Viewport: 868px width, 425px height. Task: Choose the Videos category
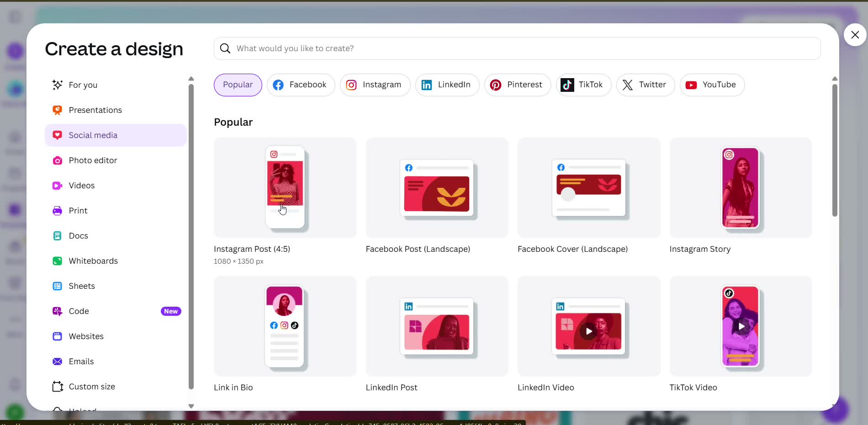point(115,186)
